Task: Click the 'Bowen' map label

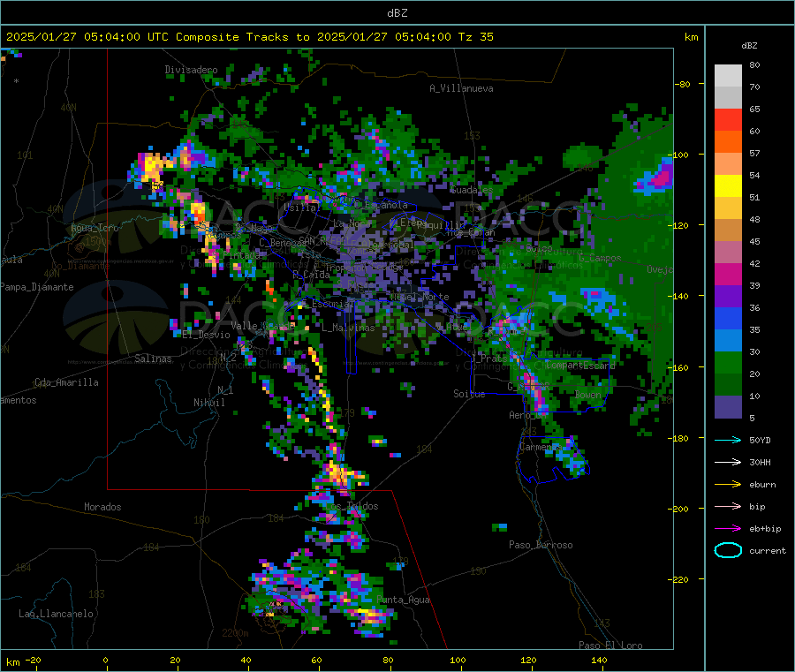Action: [x=588, y=394]
